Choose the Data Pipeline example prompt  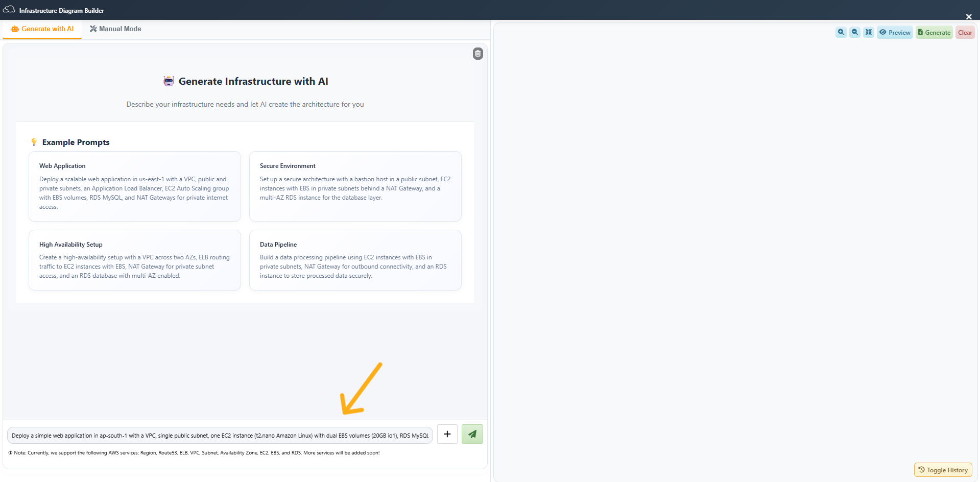[355, 260]
